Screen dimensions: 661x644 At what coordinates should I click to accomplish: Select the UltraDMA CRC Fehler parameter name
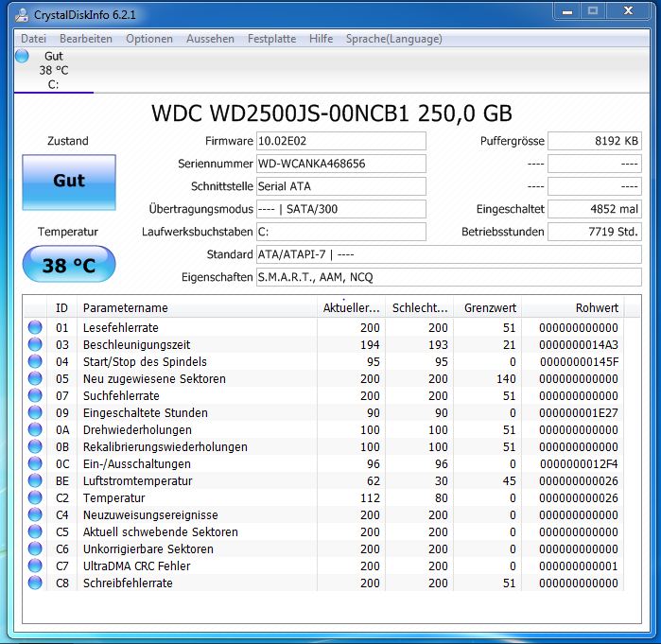pos(136,566)
